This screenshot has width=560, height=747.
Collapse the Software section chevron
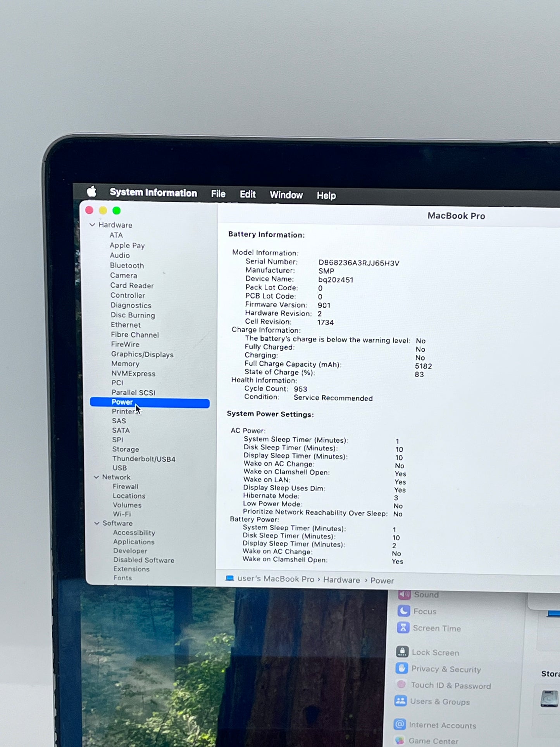97,523
